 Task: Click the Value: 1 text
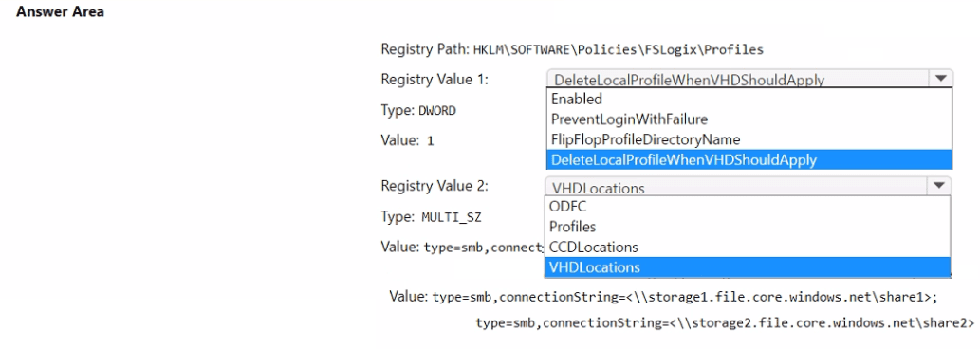click(x=407, y=140)
